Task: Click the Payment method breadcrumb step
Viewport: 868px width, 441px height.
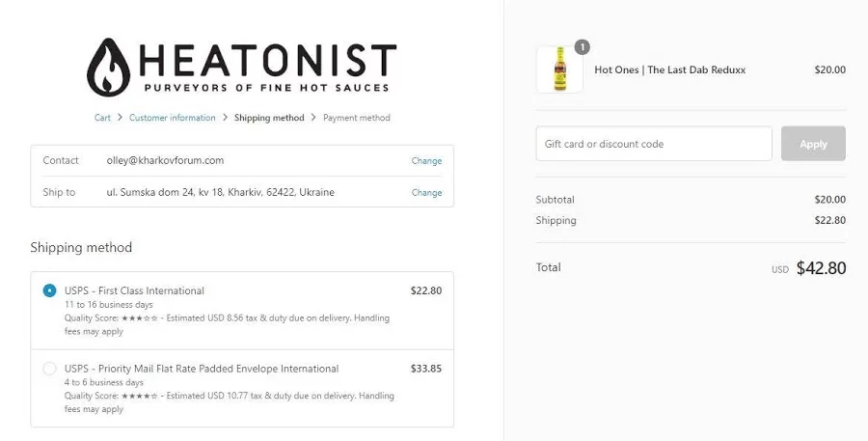Action: 357,118
